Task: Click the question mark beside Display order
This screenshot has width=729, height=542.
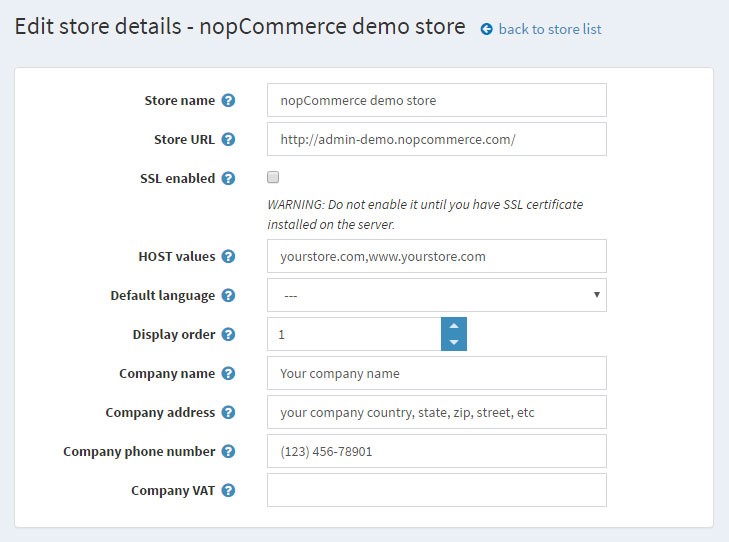Action: pyautogui.click(x=228, y=335)
